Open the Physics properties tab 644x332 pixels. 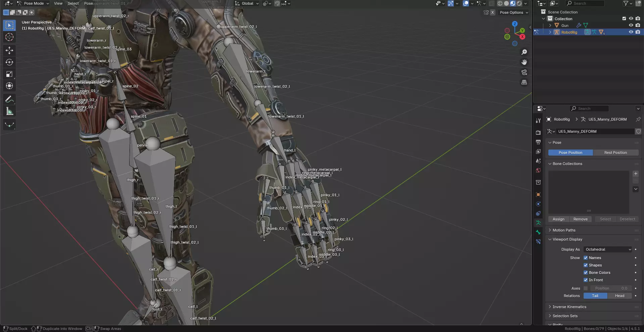[x=538, y=204]
